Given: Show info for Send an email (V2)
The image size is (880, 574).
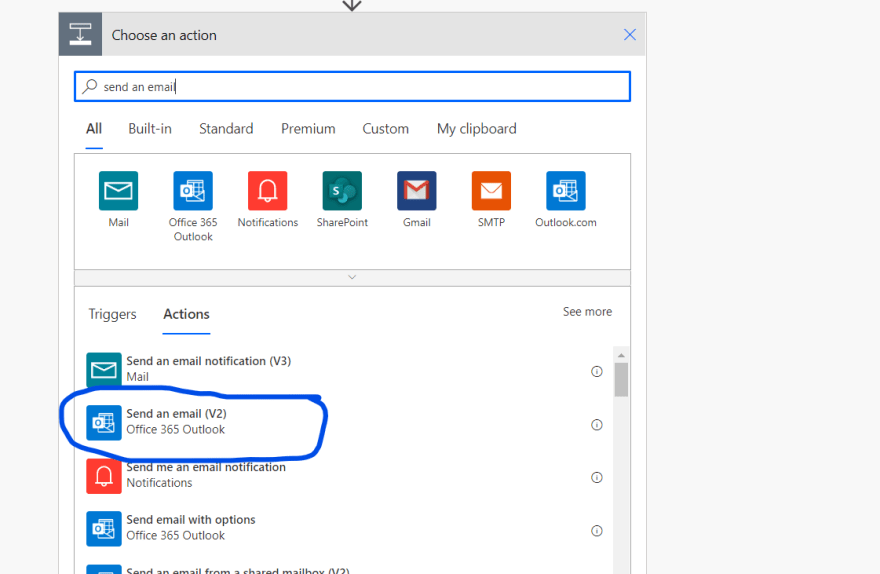Looking at the screenshot, I should point(597,425).
